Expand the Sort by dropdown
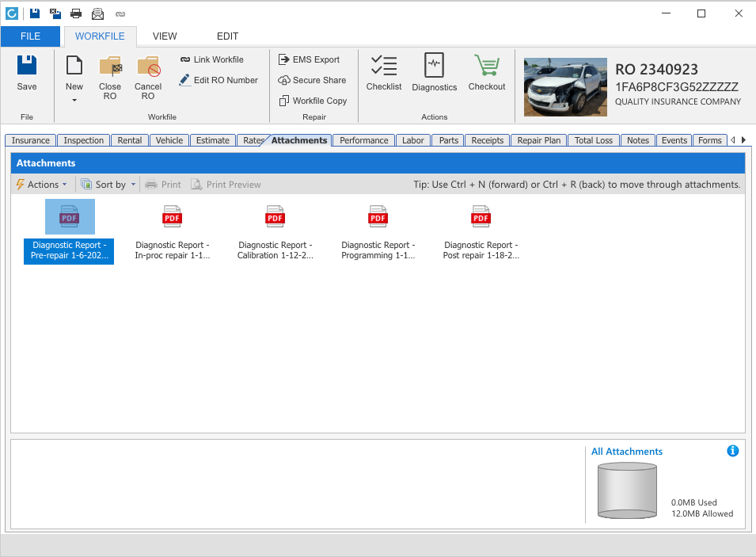The height and width of the screenshot is (557, 756). pos(109,185)
